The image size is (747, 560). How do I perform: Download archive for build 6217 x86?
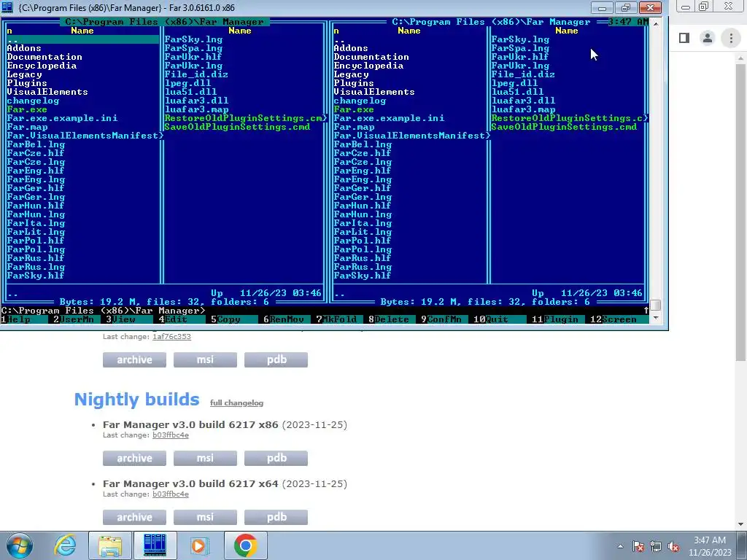coord(134,458)
